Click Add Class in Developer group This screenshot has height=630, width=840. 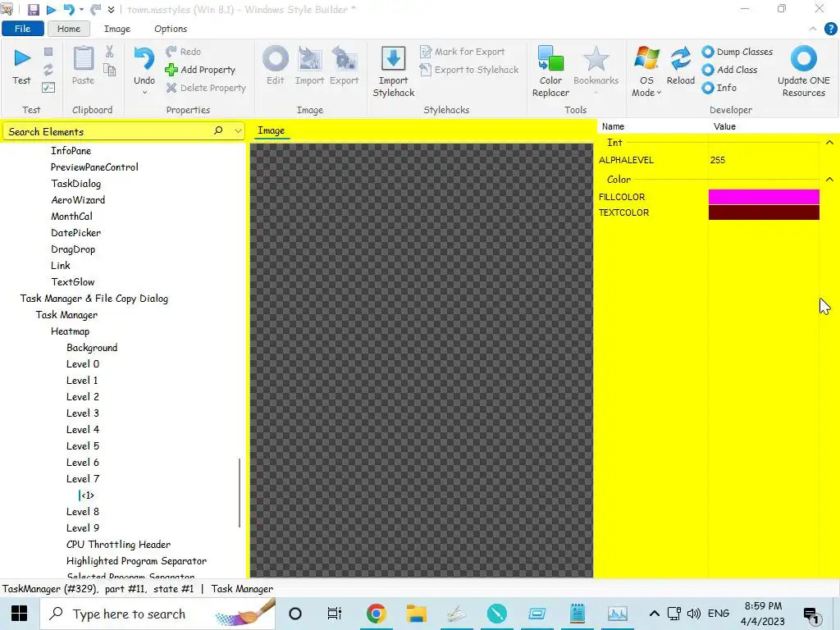(x=729, y=70)
